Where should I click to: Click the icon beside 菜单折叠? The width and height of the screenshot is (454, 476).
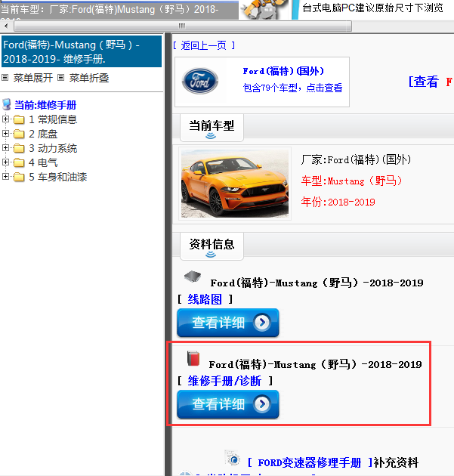click(61, 78)
